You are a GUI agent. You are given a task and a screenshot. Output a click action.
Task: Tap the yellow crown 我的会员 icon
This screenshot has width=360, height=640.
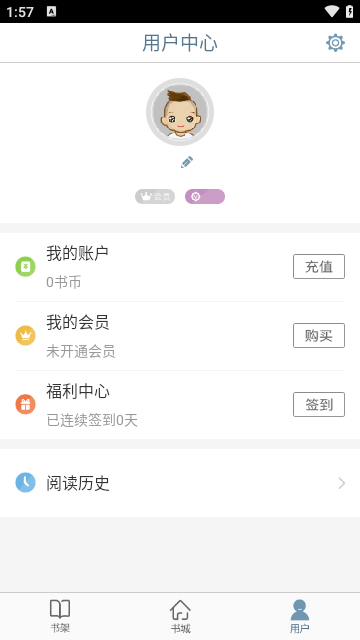25,336
